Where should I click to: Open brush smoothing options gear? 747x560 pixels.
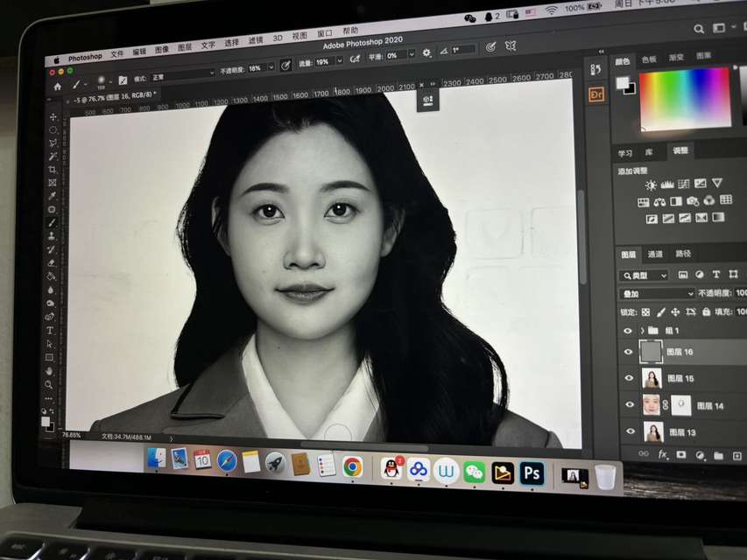click(x=426, y=53)
